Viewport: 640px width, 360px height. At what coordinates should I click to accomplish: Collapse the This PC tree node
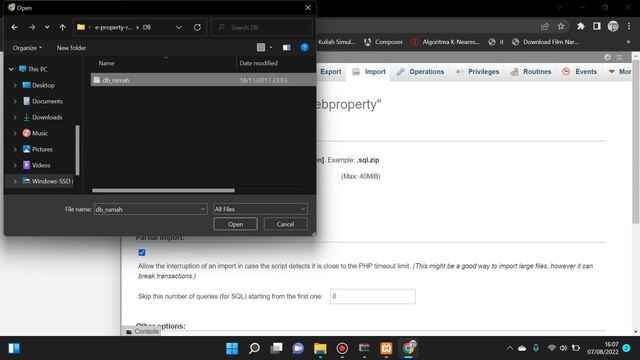tap(11, 69)
